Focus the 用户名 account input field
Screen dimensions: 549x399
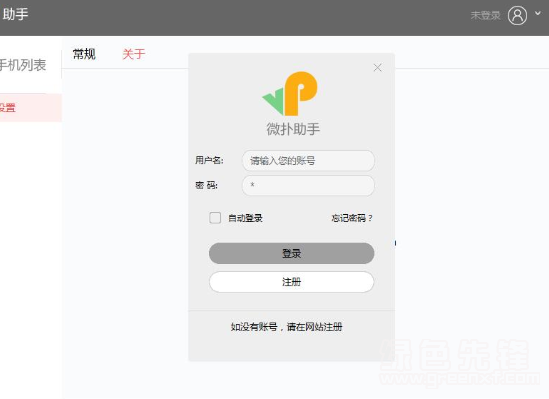click(x=308, y=161)
